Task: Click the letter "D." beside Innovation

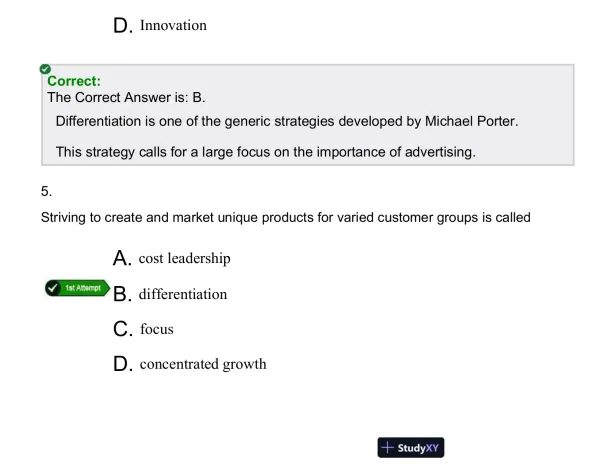Action: point(126,25)
